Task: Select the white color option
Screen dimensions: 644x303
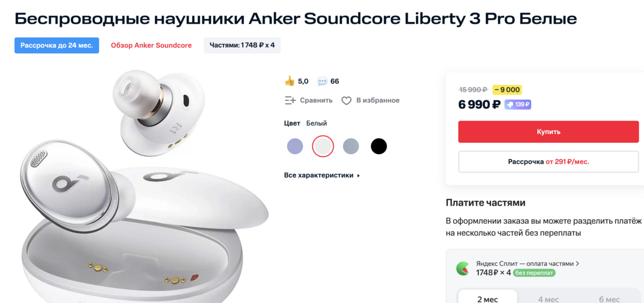Action: click(323, 146)
